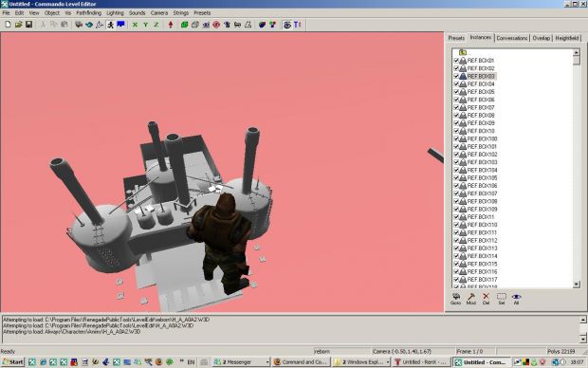
Task: Click the instance list scrollbar up arrow
Action: tap(577, 53)
